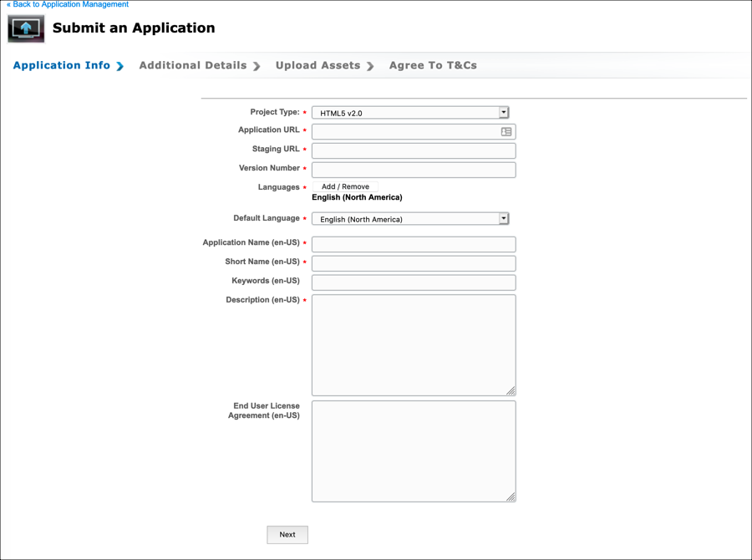Image resolution: width=752 pixels, height=560 pixels.
Task: Click the TV upload icon next to page title
Action: pyautogui.click(x=25, y=28)
